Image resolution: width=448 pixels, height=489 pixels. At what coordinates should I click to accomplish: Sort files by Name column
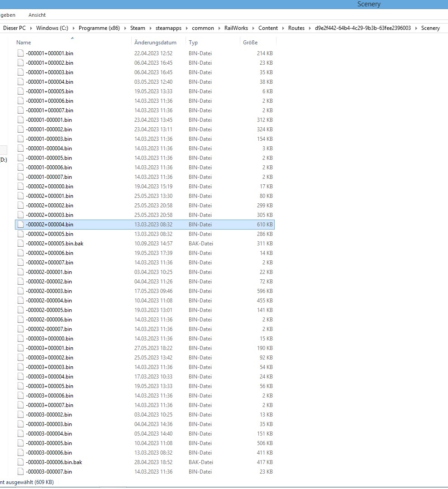tap(24, 43)
